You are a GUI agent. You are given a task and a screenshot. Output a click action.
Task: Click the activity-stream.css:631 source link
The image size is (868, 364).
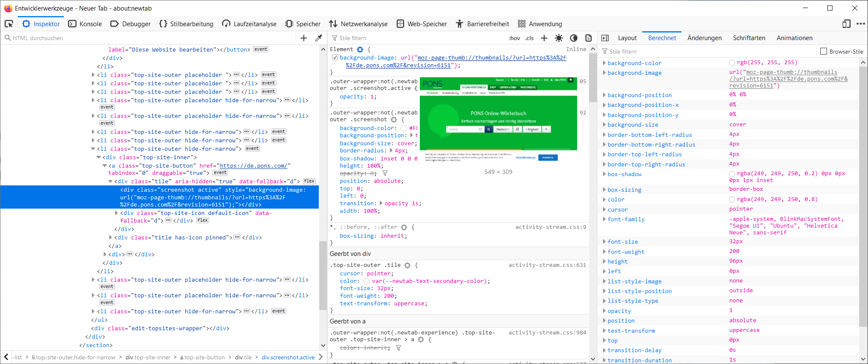click(x=547, y=265)
